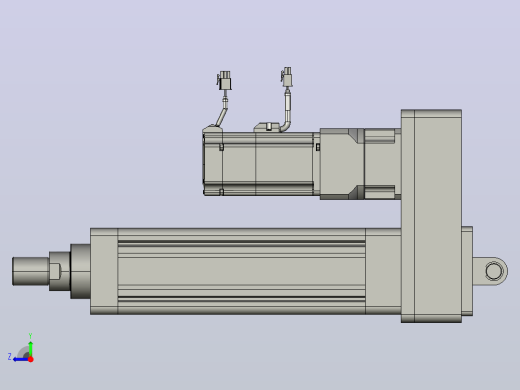
Task: Select the left cable connector plug on motor
Action: tap(225, 81)
